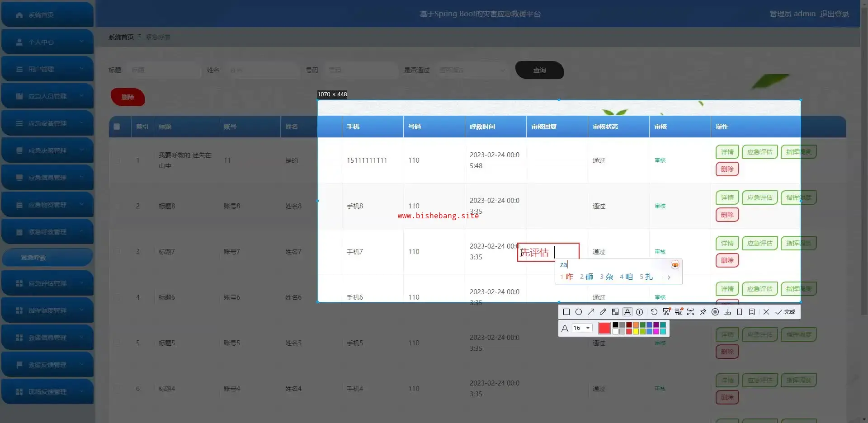Collapse the 紧急呼救管理 menu chevron
Screen dimensions: 868x423
pyautogui.click(x=81, y=231)
